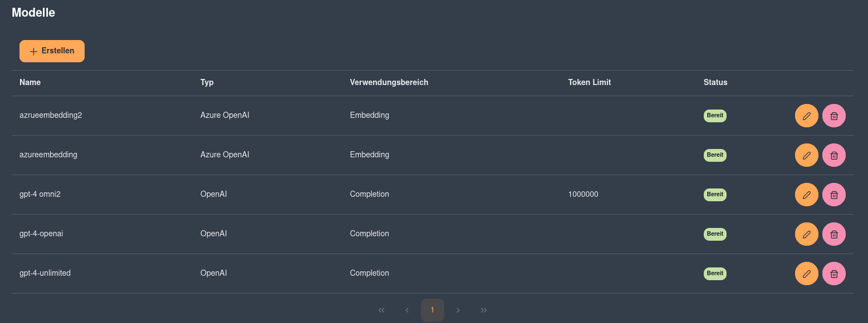Delete the gpt-4 omni2 model
868x323 pixels.
(834, 195)
